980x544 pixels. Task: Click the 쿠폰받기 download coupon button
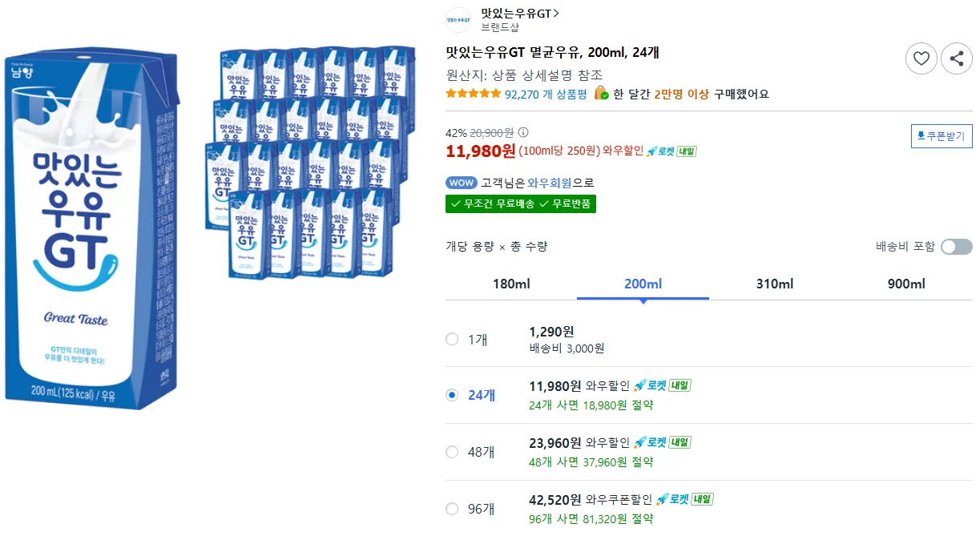coord(942,136)
